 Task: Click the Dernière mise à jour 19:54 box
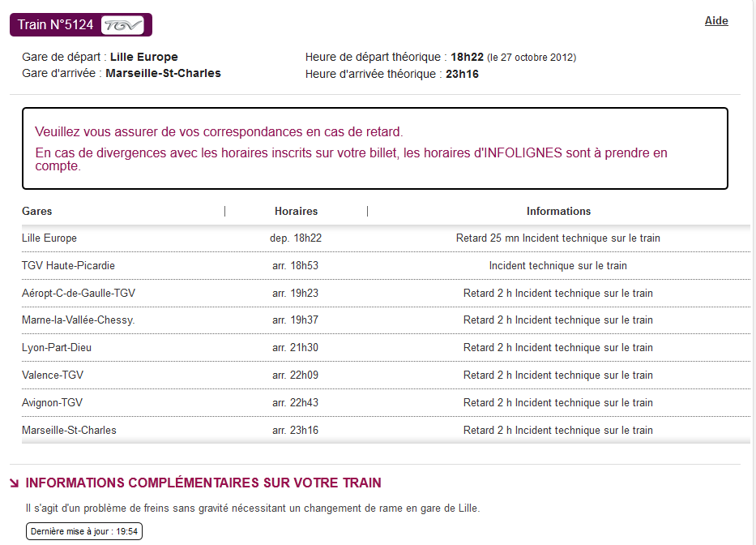click(x=84, y=531)
